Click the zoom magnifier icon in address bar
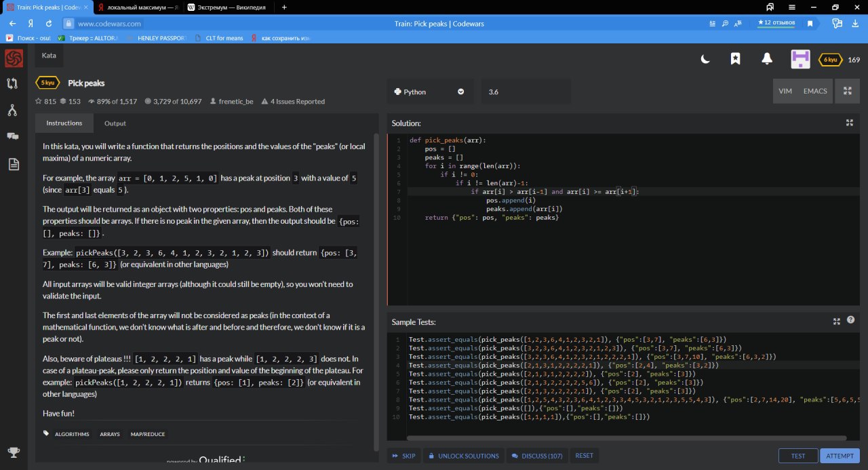Viewport: 868px width, 470px height. coord(726,23)
